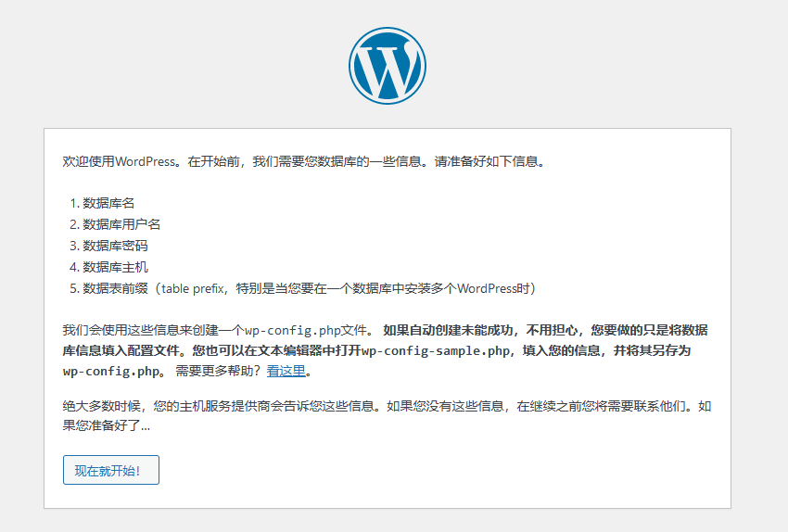Viewport: 788px width, 532px height.
Task: Select the list item 数据库密码
Action: click(115, 246)
